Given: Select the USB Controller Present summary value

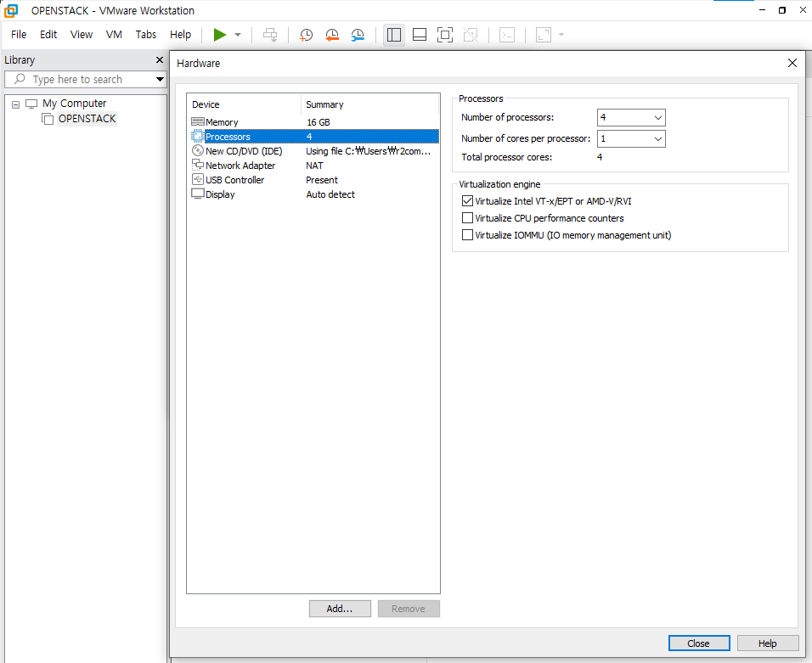Looking at the screenshot, I should click(322, 180).
